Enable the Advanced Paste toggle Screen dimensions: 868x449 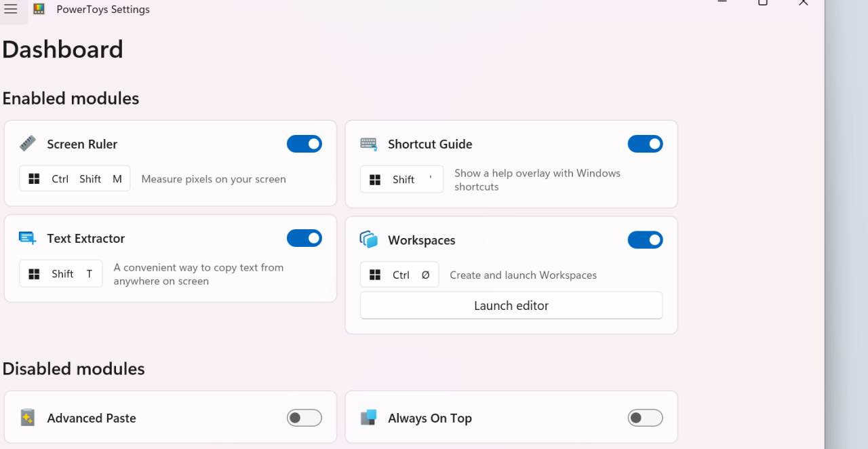pos(304,418)
